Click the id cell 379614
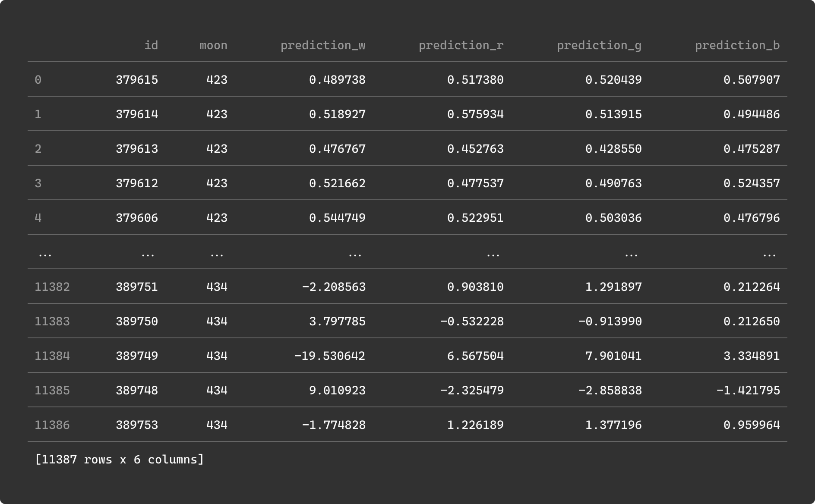 click(x=137, y=114)
